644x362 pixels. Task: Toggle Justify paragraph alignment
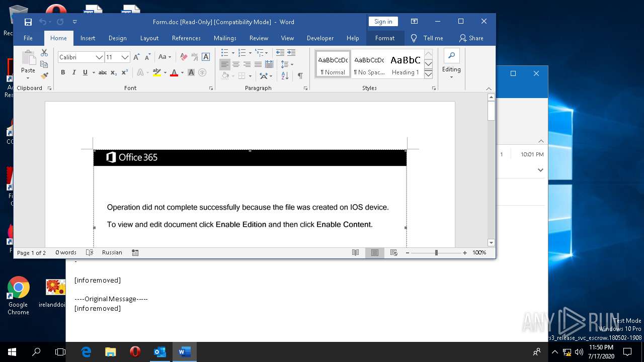258,64
